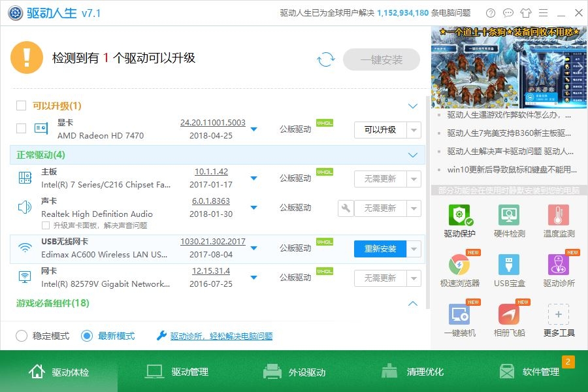Switch to 驱动体检 tab

tap(59, 372)
